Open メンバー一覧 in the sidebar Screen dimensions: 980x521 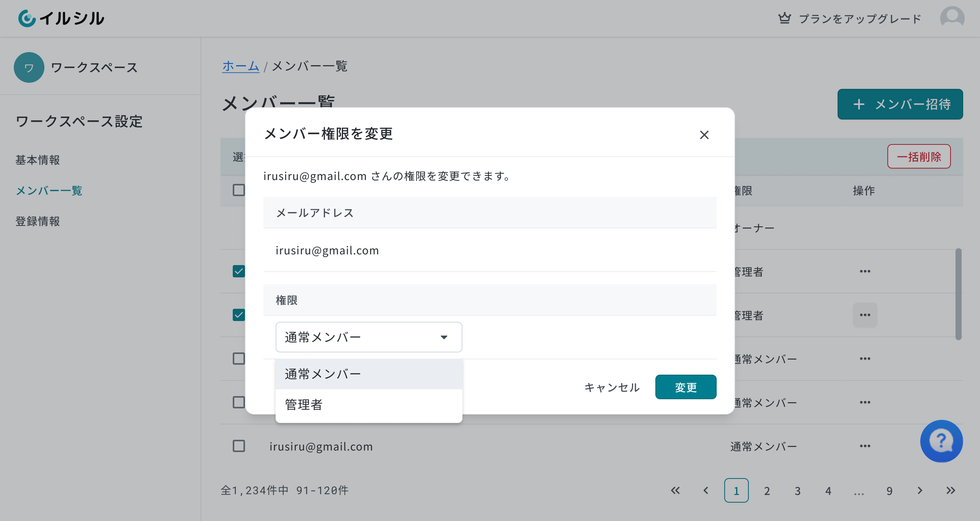tap(49, 190)
